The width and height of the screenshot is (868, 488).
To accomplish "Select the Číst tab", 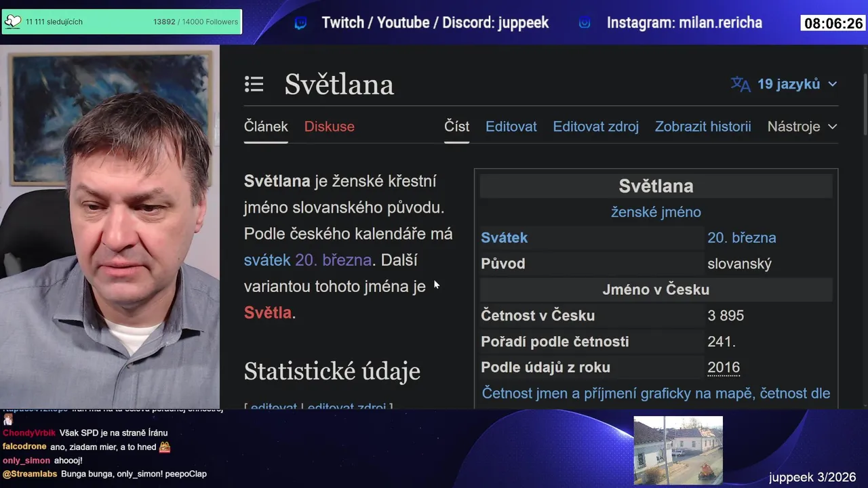I will (456, 126).
